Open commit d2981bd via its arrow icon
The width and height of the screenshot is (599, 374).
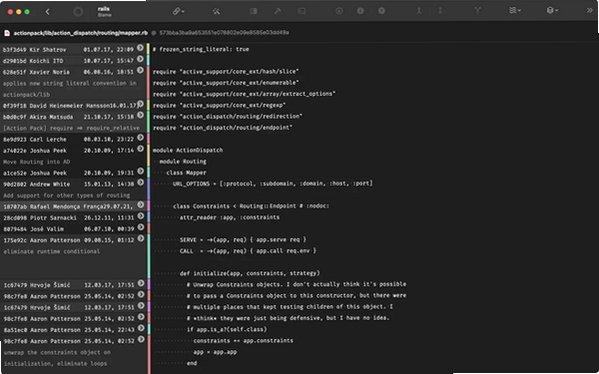(140, 59)
